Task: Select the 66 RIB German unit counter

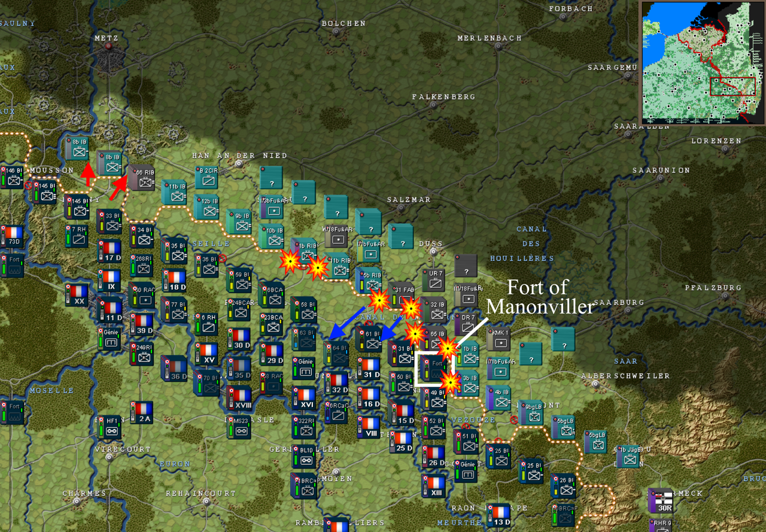Action: pos(142,178)
